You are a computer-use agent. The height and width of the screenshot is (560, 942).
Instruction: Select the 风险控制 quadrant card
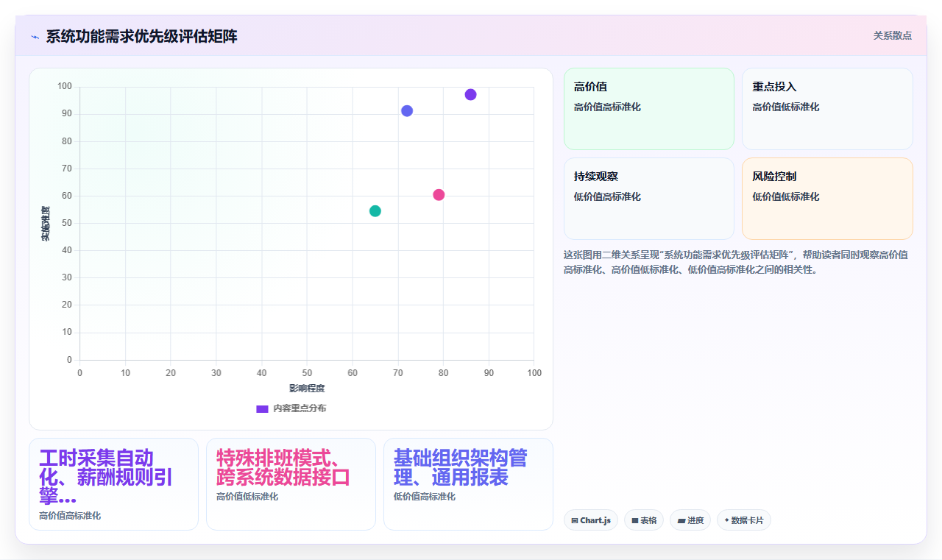(x=827, y=199)
